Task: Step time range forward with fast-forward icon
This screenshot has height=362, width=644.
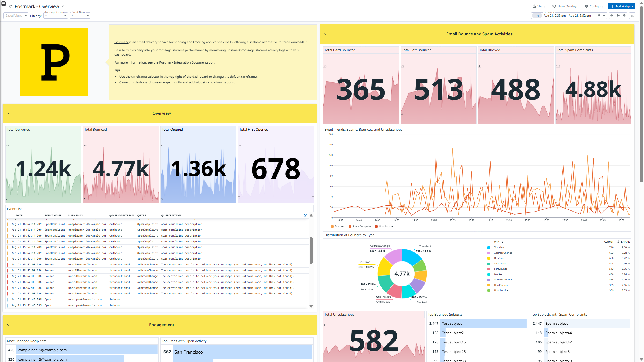Action: 624,16
